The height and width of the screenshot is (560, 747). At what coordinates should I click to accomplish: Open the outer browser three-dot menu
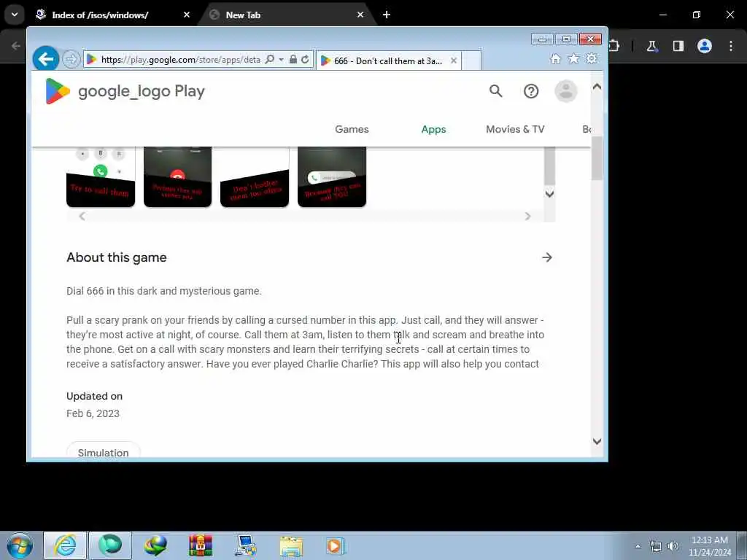[x=731, y=46]
